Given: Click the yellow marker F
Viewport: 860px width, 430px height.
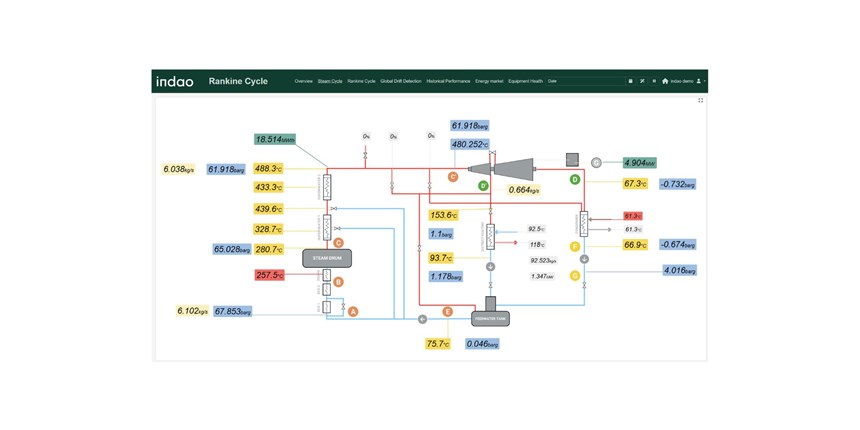Looking at the screenshot, I should click(x=574, y=246).
